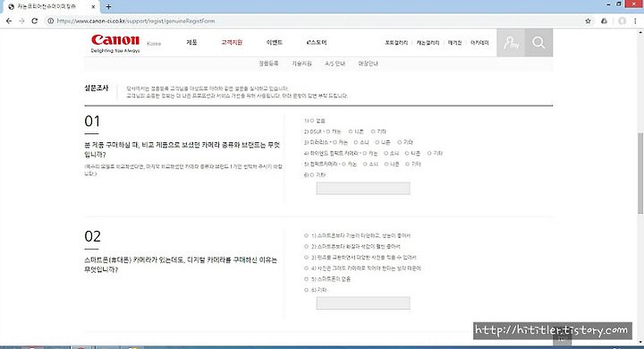Click the extension icon beside bookmark star
644x349 pixels.
pyautogui.click(x=604, y=21)
